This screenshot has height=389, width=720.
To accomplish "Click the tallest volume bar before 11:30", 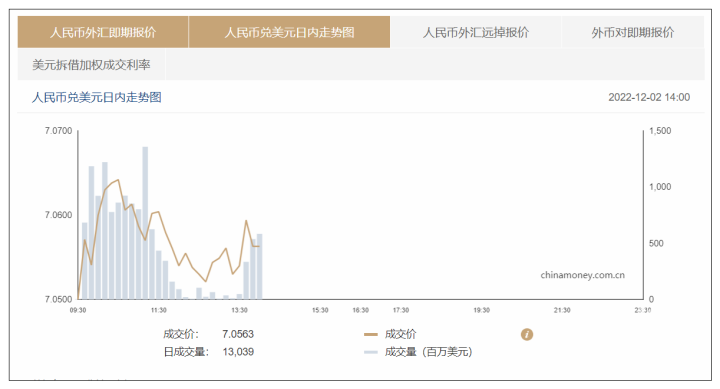I will tap(145, 223).
